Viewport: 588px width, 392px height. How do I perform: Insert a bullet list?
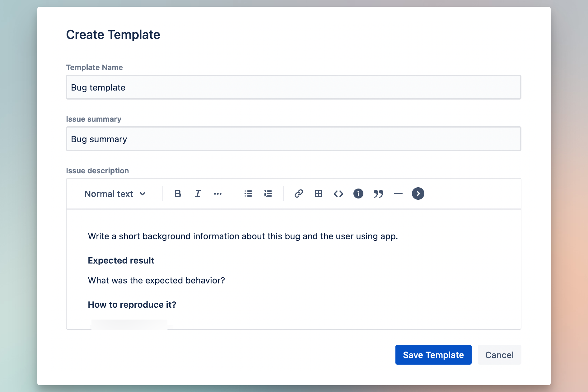(248, 194)
